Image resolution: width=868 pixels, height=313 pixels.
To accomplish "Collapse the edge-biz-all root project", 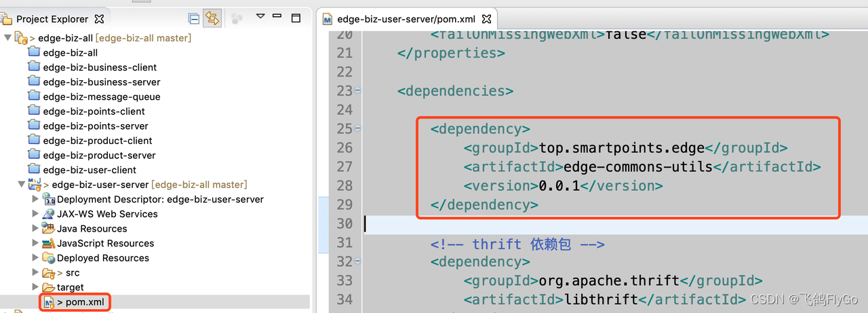I will pos(7,37).
